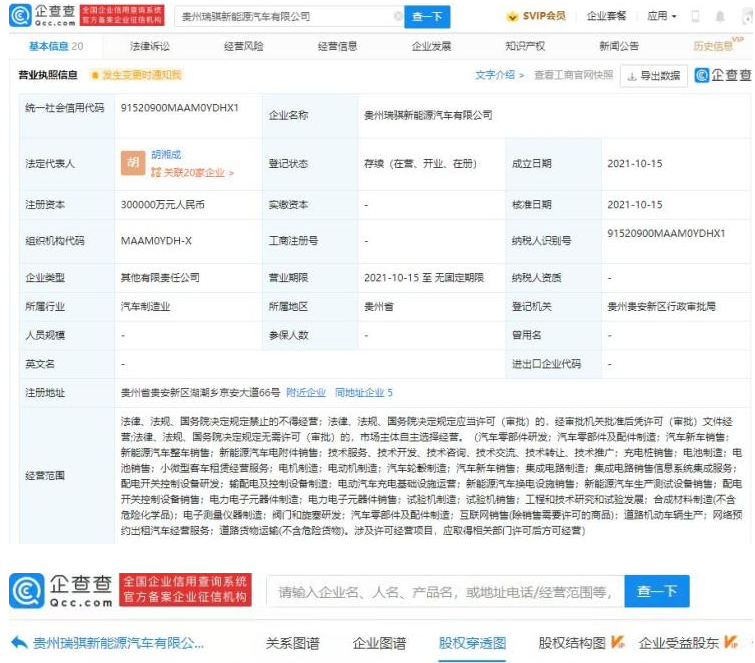Open the 关联20家企业 link
The height and width of the screenshot is (663, 755).
click(x=192, y=172)
